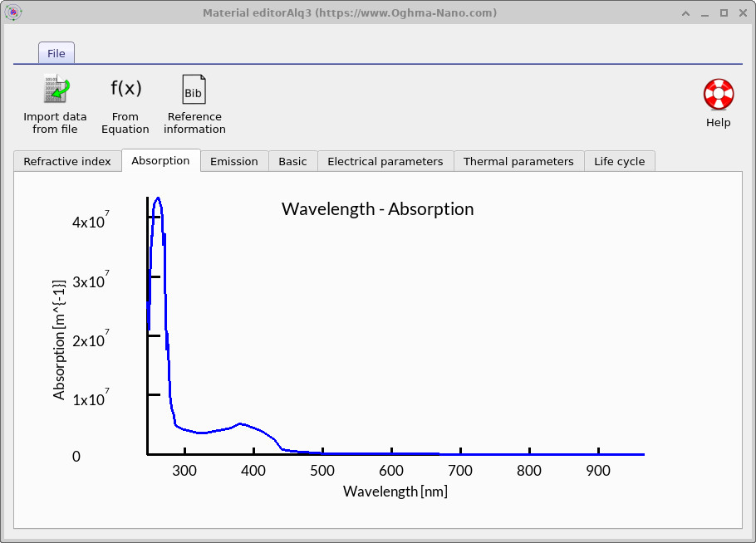Screen dimensions: 756x543
Task: Click the Wavelength - Absorption chart title
Action: click(x=378, y=208)
